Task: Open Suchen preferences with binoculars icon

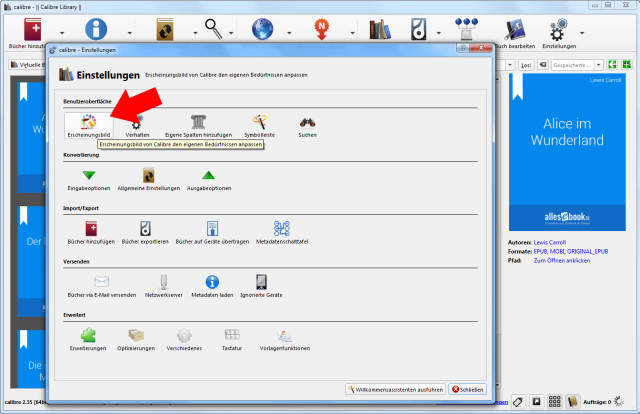Action: pos(308,124)
